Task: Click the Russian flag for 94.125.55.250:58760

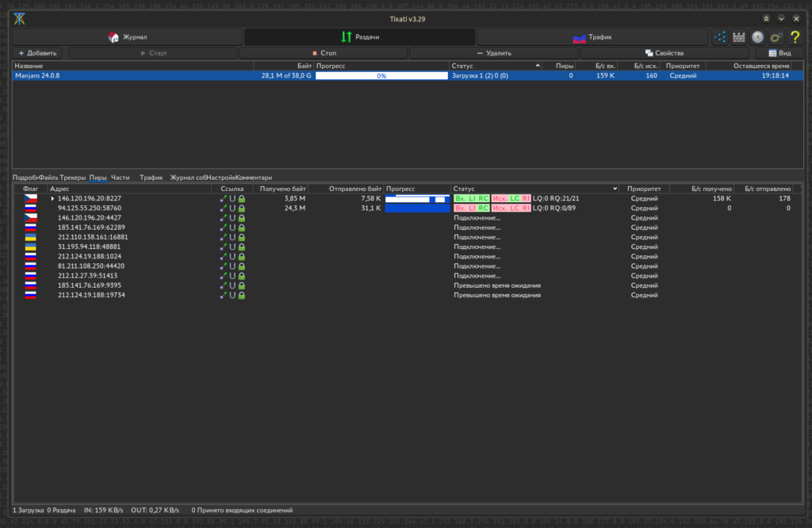Action: (31, 208)
